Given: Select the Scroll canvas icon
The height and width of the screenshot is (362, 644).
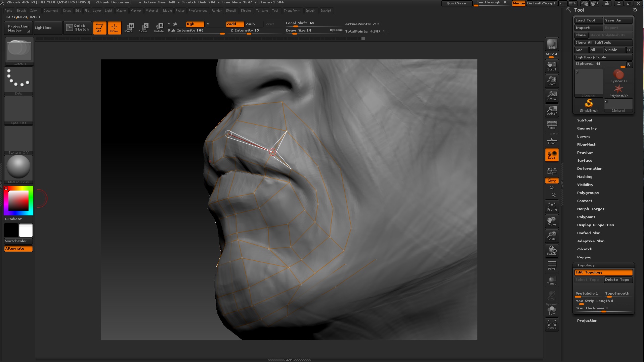Looking at the screenshot, I should pyautogui.click(x=552, y=66).
